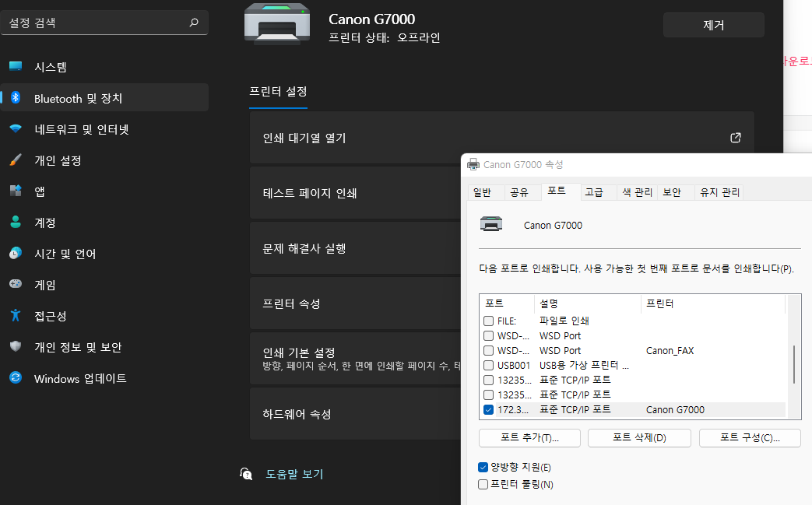812x505 pixels.
Task: Click the 설명 column header
Action: 588,303
